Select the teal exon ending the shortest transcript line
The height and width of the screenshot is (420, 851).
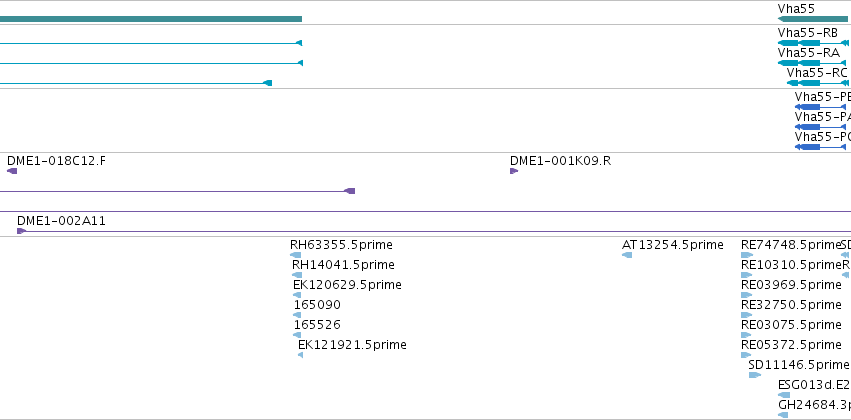point(267,83)
